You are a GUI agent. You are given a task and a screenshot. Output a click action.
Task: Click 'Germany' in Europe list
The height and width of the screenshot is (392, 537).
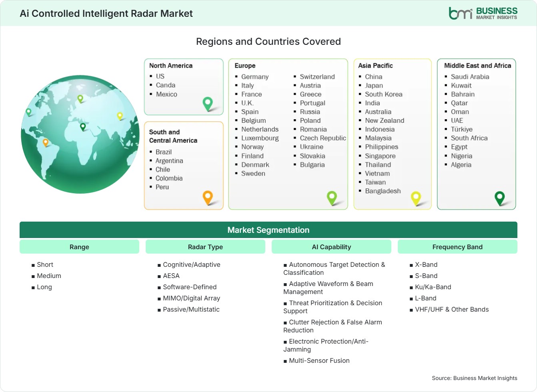[x=255, y=77]
